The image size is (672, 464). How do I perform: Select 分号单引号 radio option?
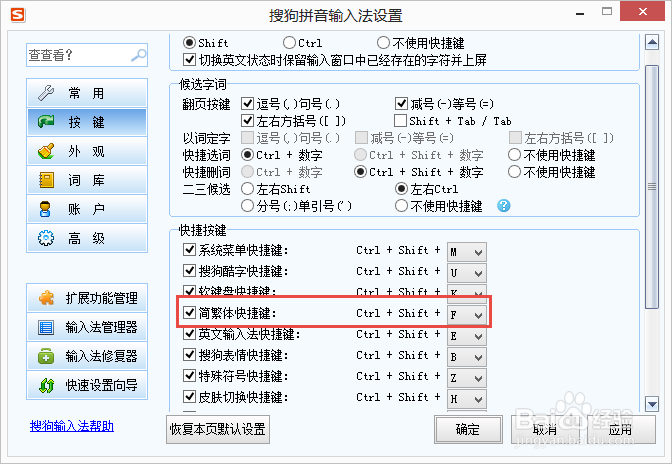point(247,206)
